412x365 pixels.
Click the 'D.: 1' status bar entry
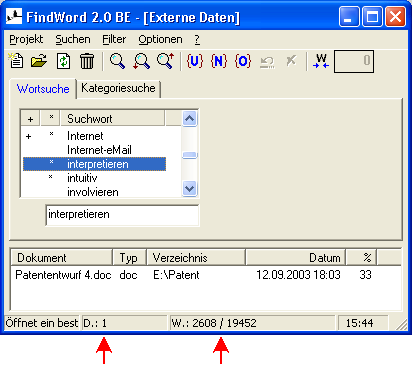pos(124,323)
